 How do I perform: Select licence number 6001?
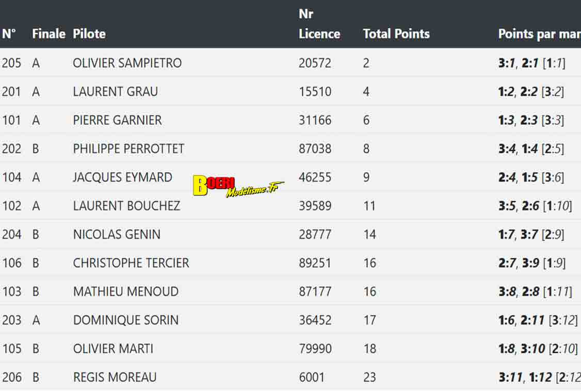(312, 377)
